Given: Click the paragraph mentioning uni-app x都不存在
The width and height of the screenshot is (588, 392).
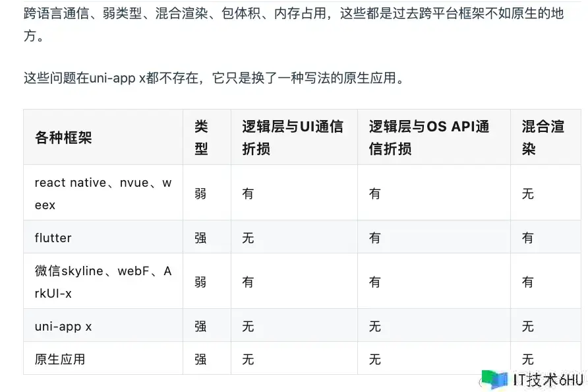Looking at the screenshot, I should tap(214, 78).
